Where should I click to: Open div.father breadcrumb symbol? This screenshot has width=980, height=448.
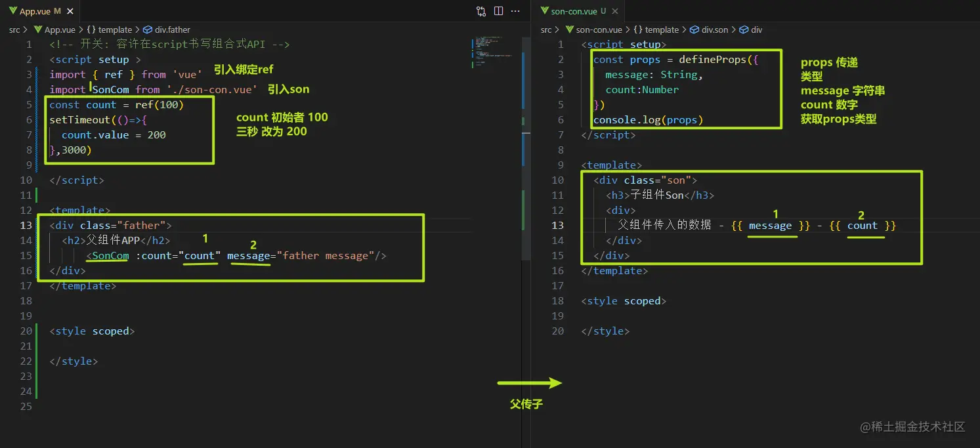[x=167, y=30]
